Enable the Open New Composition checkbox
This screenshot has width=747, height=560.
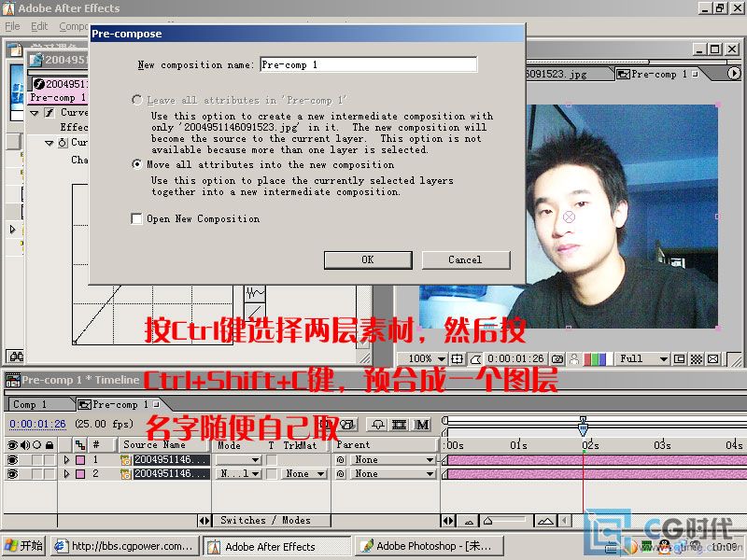coord(136,218)
